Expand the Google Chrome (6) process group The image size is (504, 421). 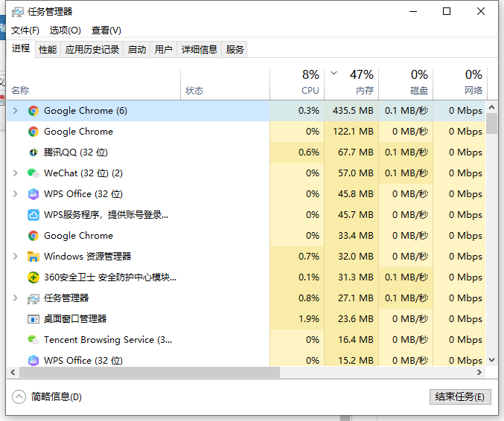coord(15,111)
